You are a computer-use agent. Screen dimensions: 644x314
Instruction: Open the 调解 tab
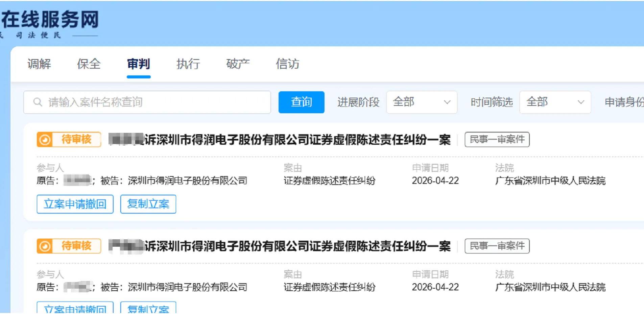point(39,64)
